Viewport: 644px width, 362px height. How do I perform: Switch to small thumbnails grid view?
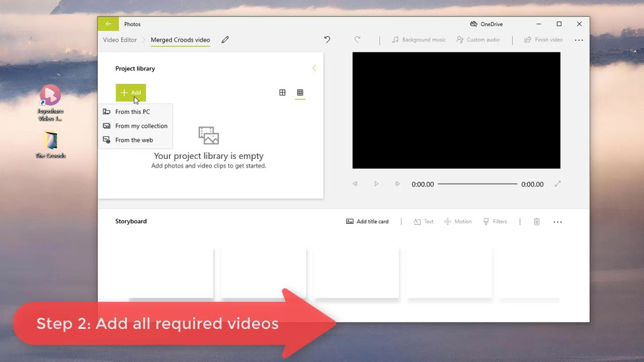(x=301, y=93)
